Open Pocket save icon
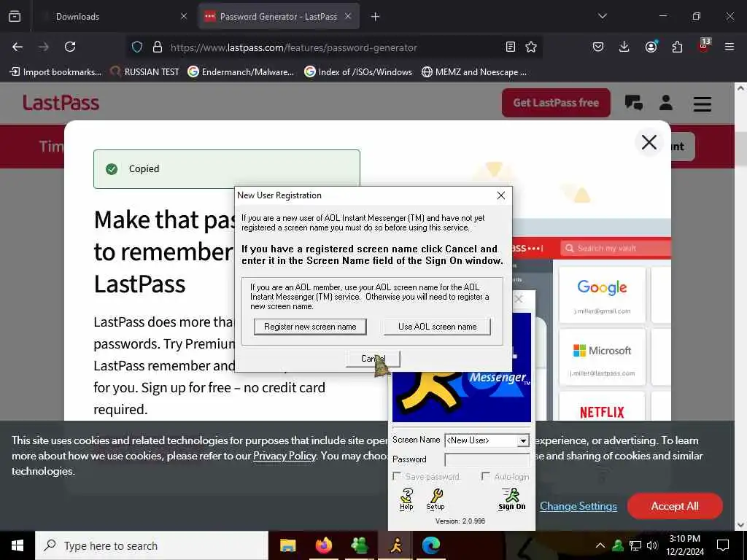The height and width of the screenshot is (560, 747). coord(598,47)
